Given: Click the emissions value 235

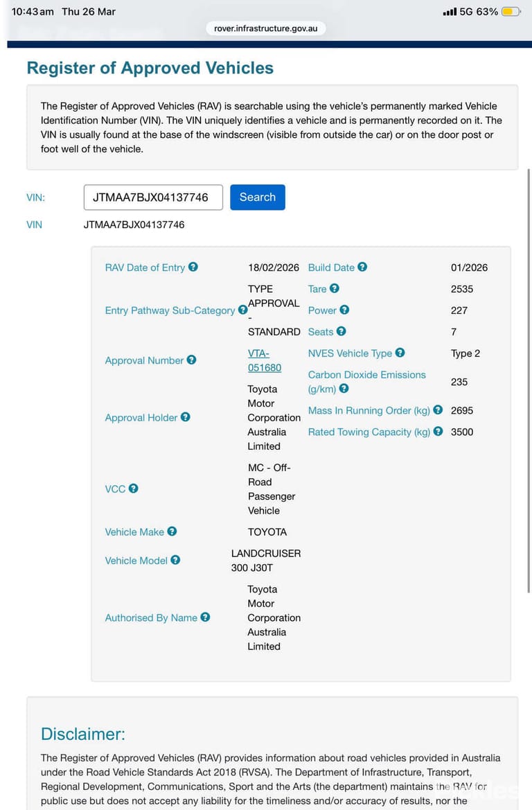Looking at the screenshot, I should (x=459, y=382).
